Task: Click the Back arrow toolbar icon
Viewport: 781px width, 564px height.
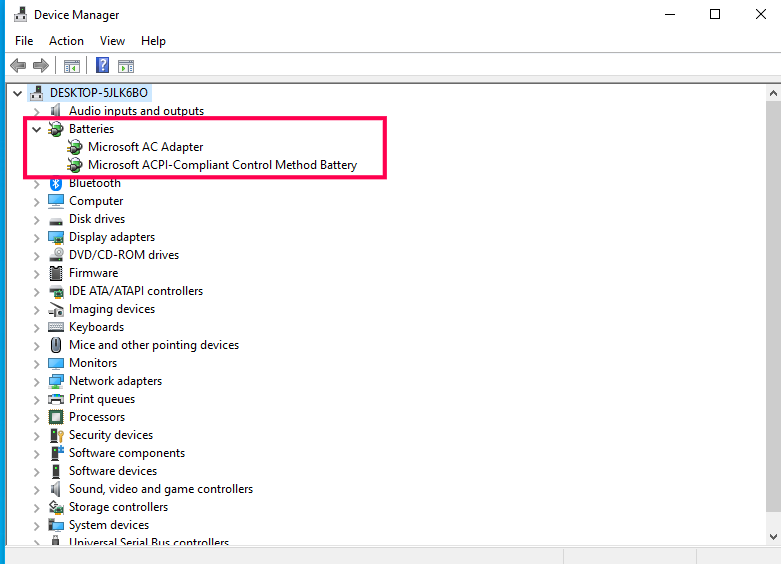Action: 18,65
